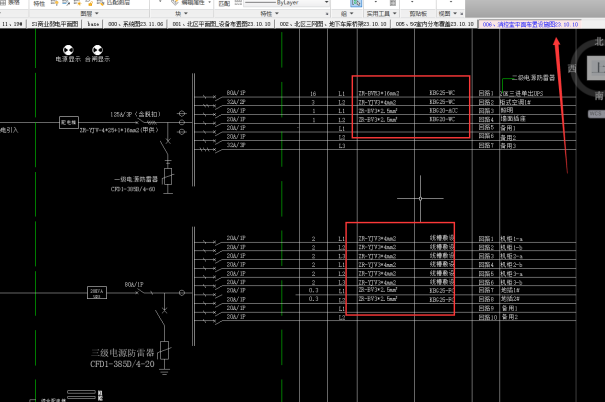
Task: Expand the 实用工具 ribbon panel
Action: 378,13
